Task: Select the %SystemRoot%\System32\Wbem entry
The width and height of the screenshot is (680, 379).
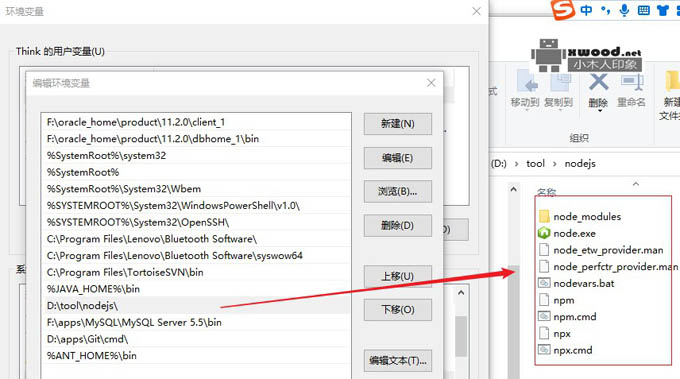Action: (x=196, y=189)
